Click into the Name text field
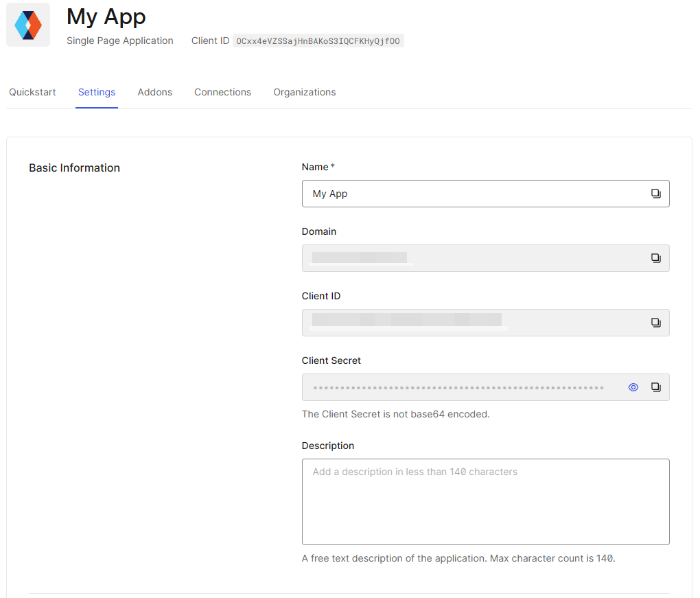700x598 pixels. coord(474,194)
